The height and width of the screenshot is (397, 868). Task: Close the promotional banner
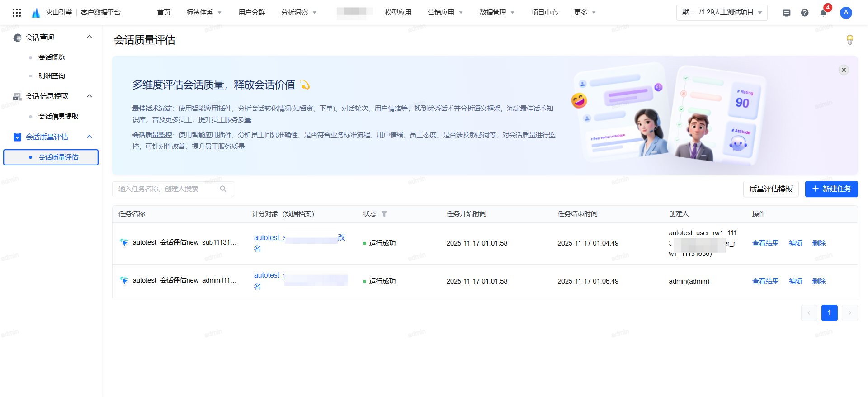(844, 70)
